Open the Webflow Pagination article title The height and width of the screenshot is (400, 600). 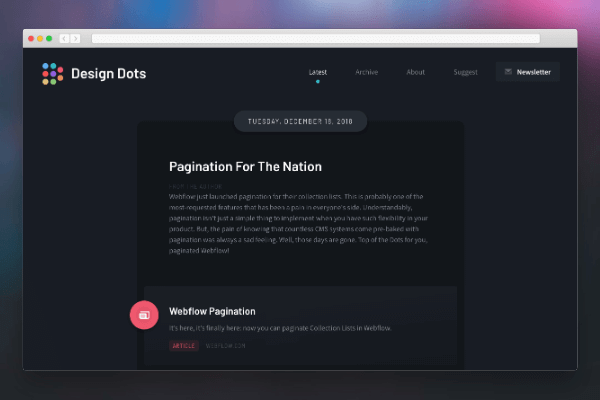(212, 311)
